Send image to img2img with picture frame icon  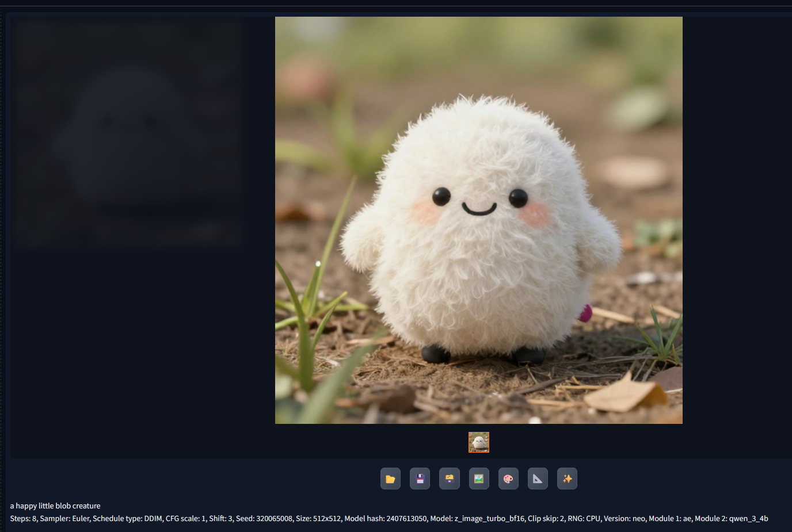point(479,479)
